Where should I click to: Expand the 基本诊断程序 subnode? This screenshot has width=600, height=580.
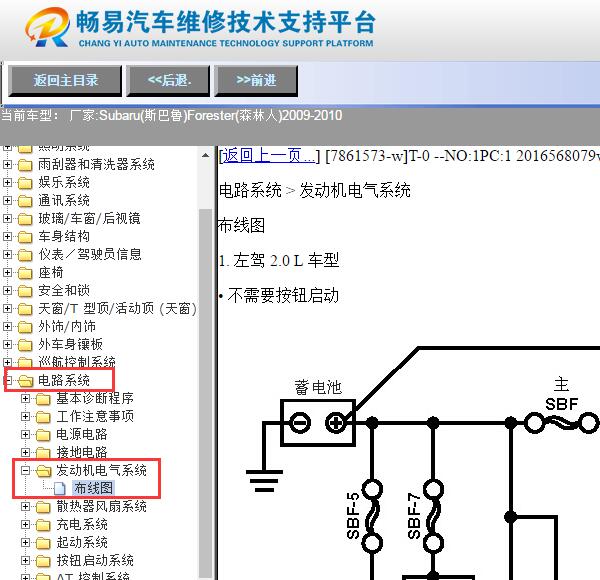tap(25, 399)
